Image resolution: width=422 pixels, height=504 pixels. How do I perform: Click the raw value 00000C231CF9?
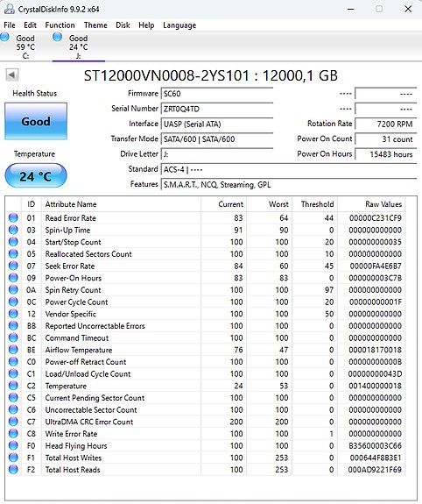click(x=375, y=218)
